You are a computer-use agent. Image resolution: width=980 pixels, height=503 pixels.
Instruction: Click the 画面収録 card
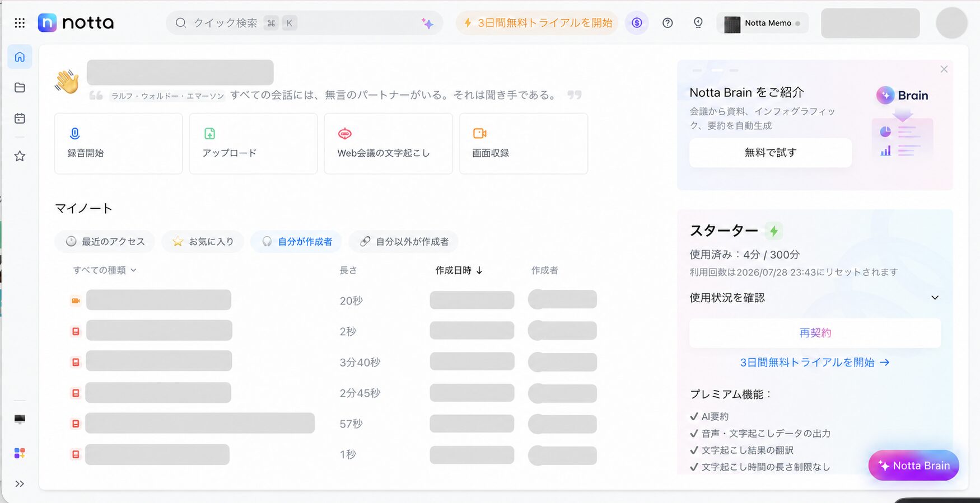[524, 144]
